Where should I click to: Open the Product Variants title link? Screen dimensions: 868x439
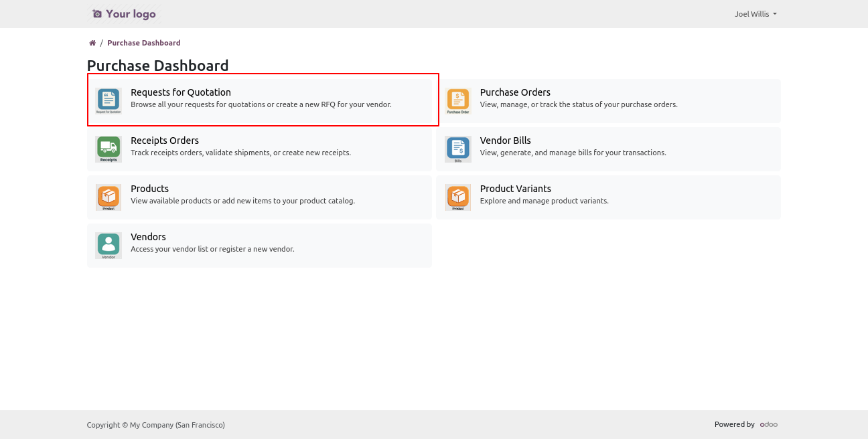click(x=515, y=189)
